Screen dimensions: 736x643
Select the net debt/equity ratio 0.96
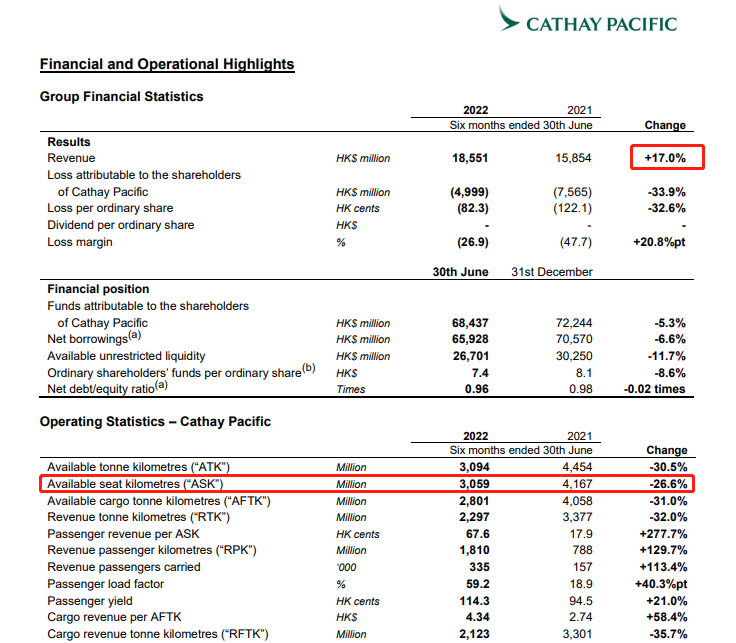[x=476, y=389]
